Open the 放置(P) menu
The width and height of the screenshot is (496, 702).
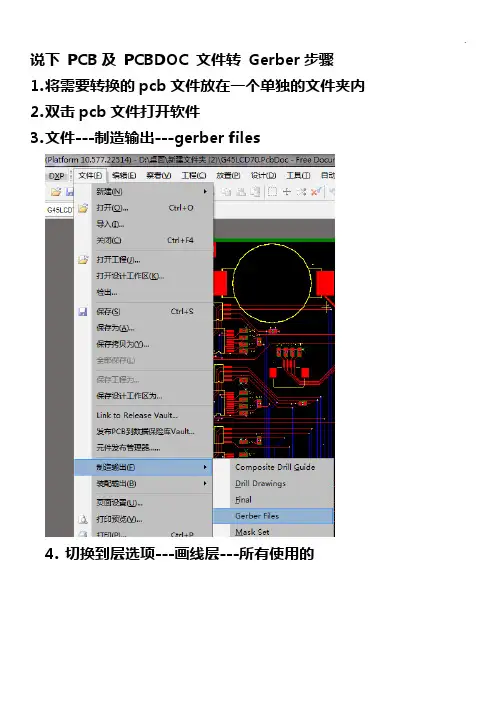tap(228, 176)
